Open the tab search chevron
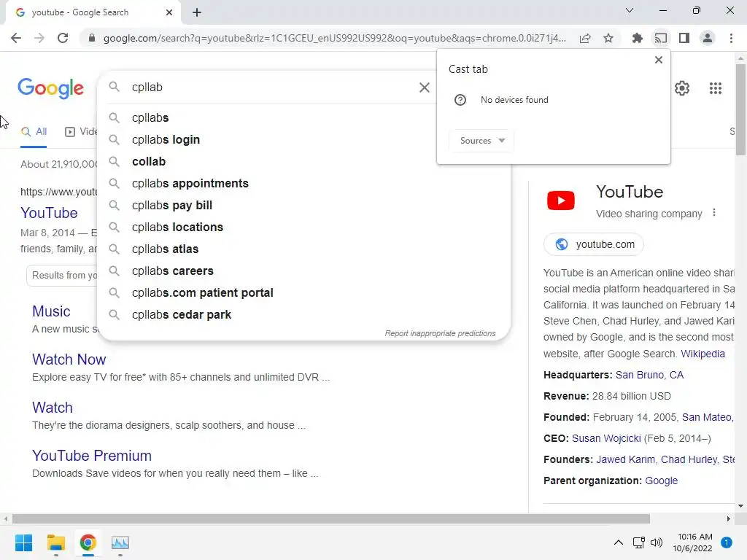This screenshot has height=560, width=747. 630,10
